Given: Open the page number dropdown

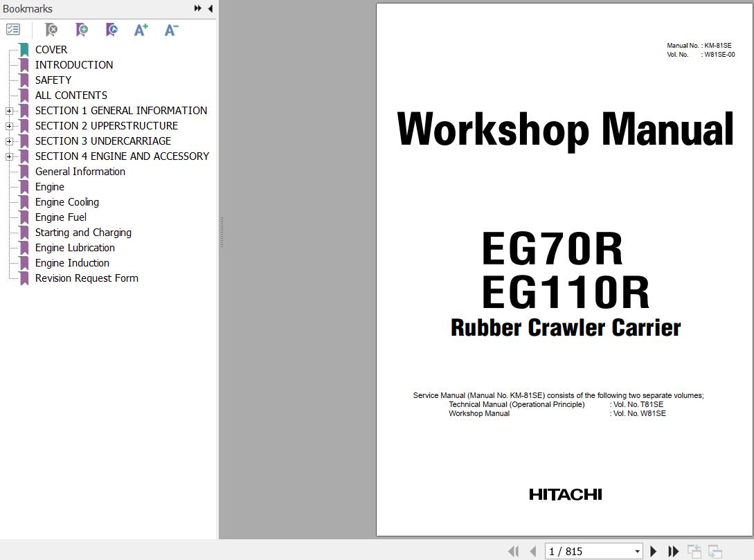Looking at the screenshot, I should 637,552.
